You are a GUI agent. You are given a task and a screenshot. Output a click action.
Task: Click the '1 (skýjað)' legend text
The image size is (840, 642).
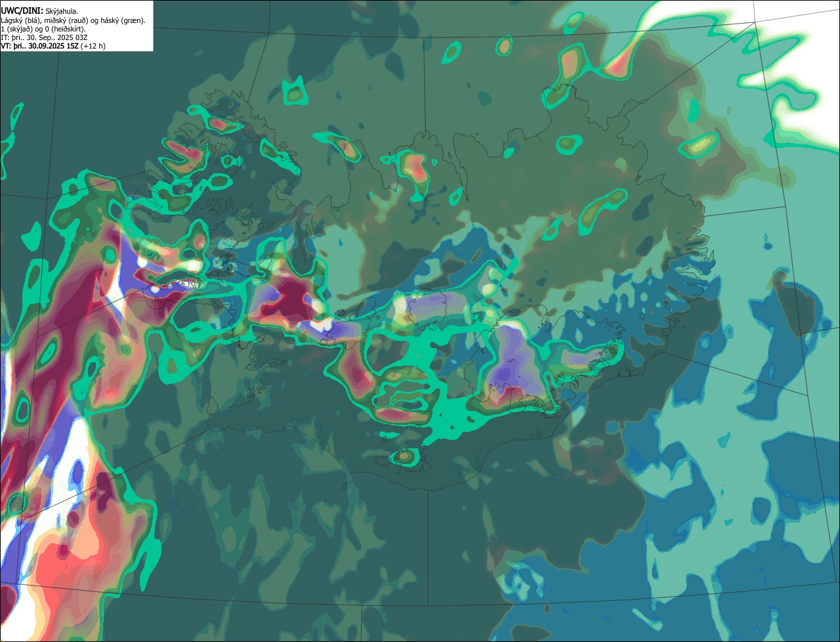pyautogui.click(x=17, y=30)
